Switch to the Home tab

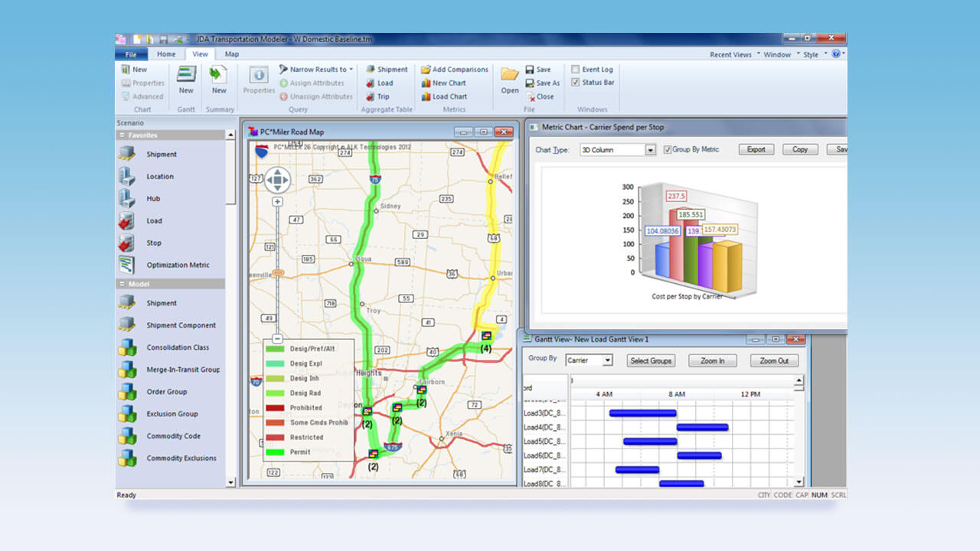pyautogui.click(x=166, y=54)
